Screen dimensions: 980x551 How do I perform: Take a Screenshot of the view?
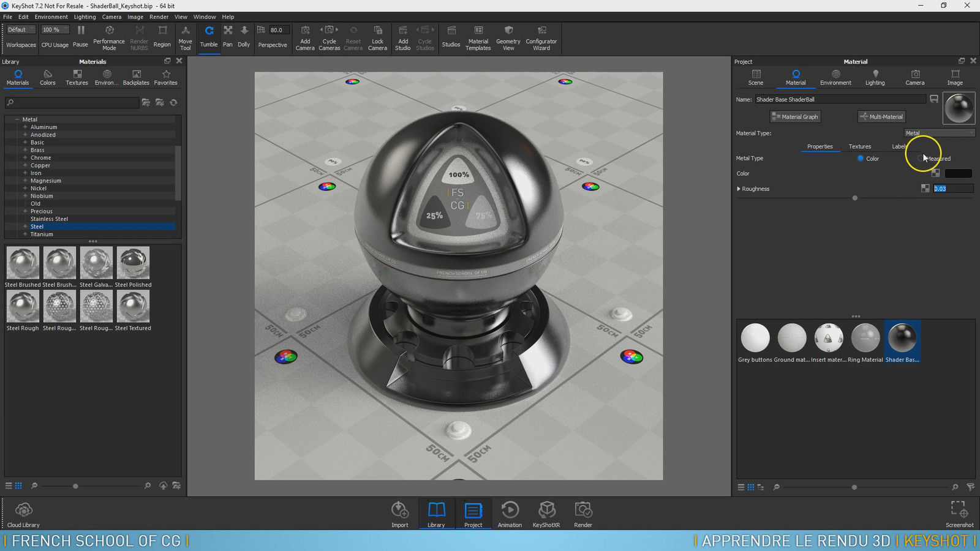tap(959, 514)
